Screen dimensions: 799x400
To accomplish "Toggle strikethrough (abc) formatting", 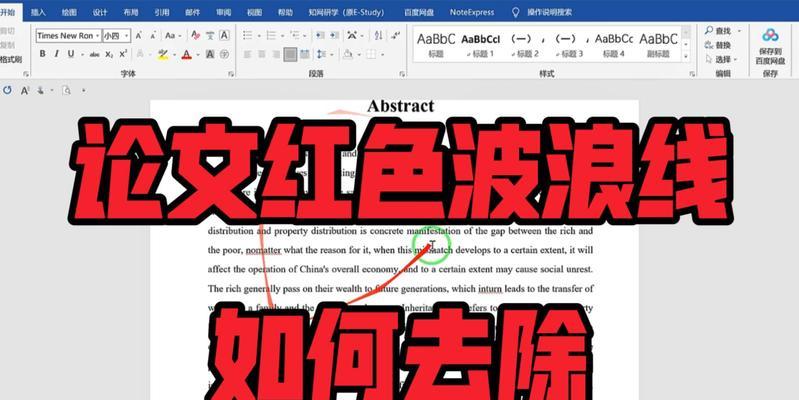I will point(94,55).
